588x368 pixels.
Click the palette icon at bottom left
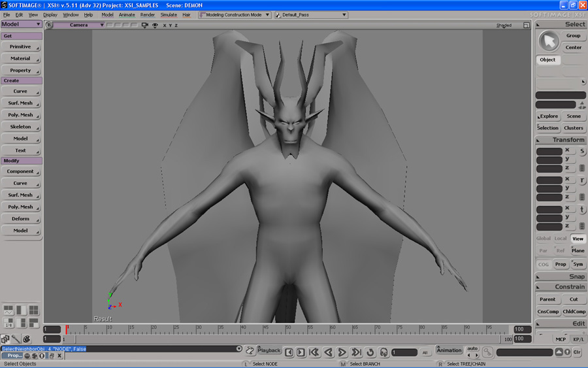pyautogui.click(x=26, y=339)
